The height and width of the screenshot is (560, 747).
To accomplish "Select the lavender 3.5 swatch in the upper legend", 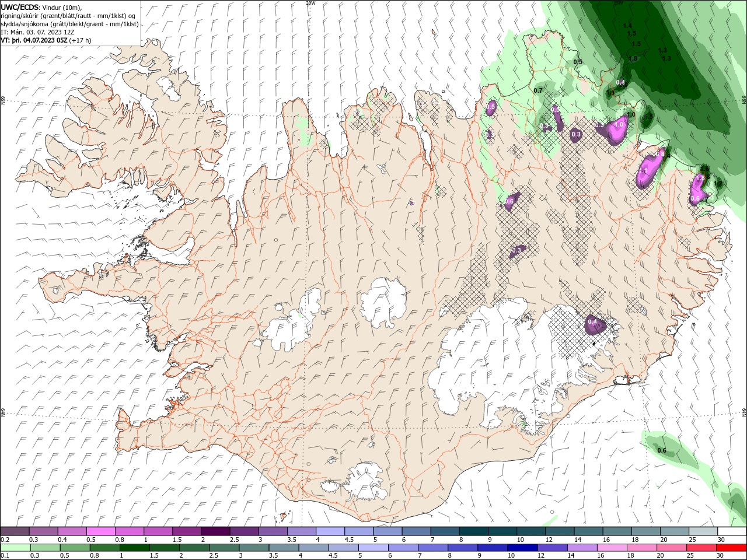I will tap(301, 531).
